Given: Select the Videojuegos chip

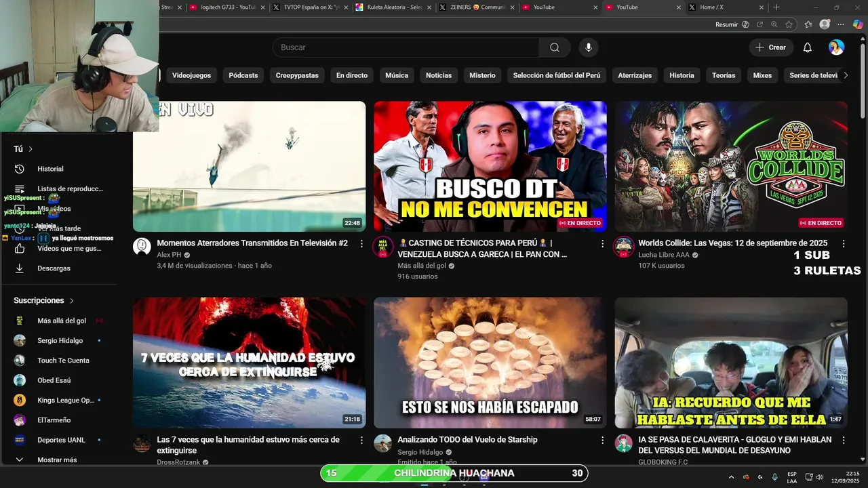Looking at the screenshot, I should (191, 75).
